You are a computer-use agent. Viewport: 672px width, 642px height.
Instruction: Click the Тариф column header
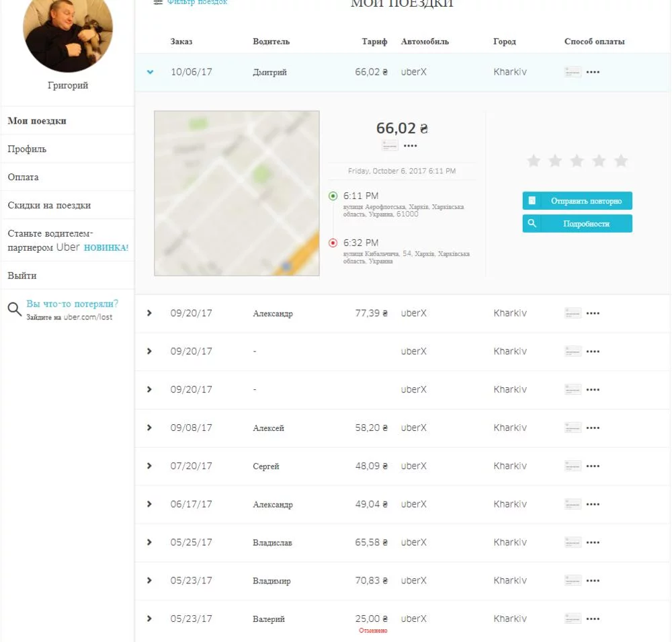coord(374,42)
